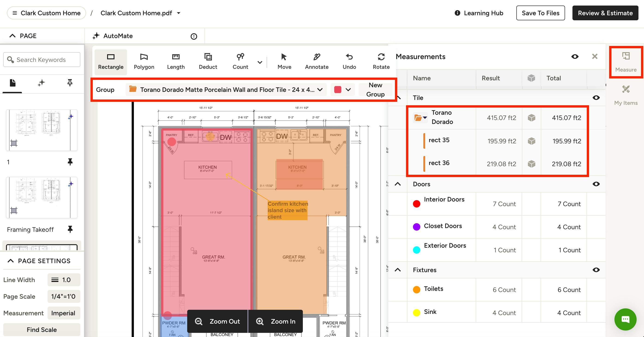
Task: Expand more count tool options
Action: click(260, 62)
